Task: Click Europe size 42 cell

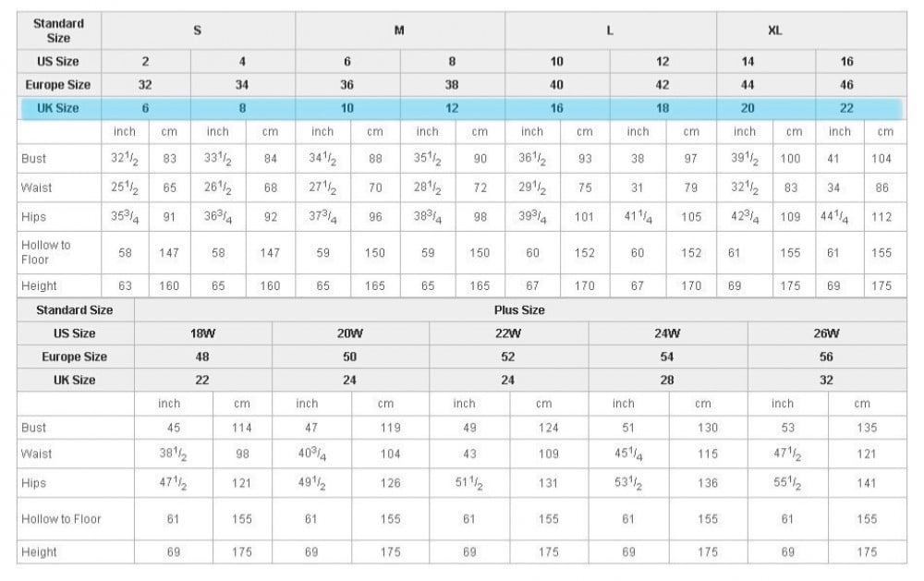Action: pos(663,85)
